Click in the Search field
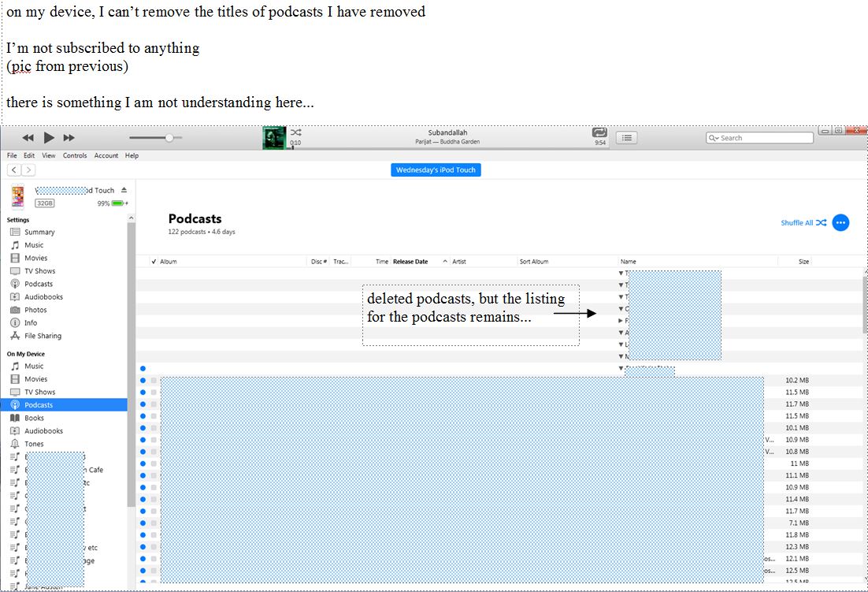This screenshot has height=592, width=868. (759, 138)
